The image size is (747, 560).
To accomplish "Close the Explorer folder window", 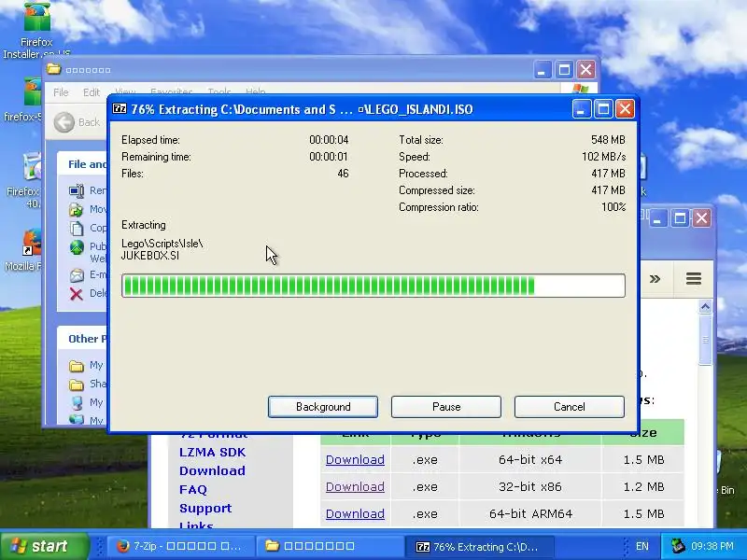I will pos(586,70).
